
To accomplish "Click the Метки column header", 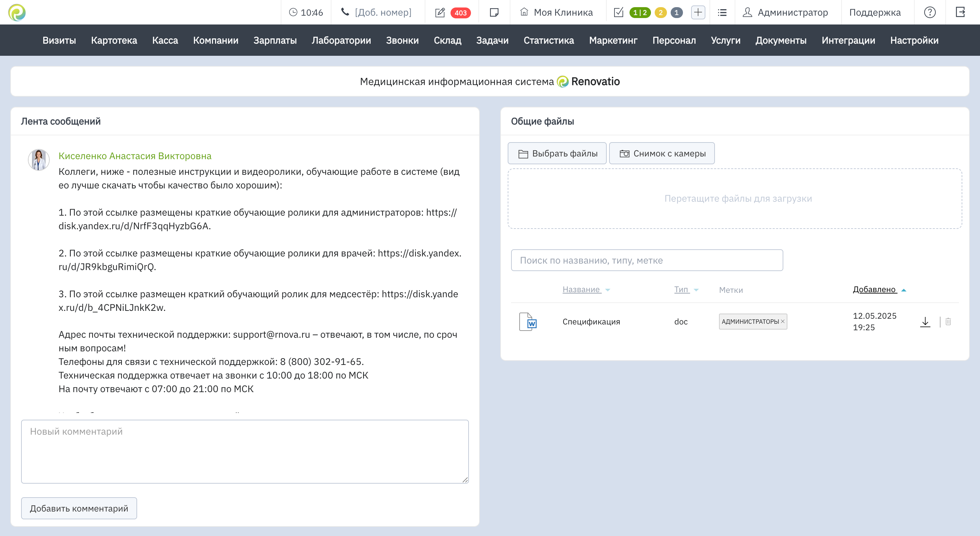I will 731,290.
